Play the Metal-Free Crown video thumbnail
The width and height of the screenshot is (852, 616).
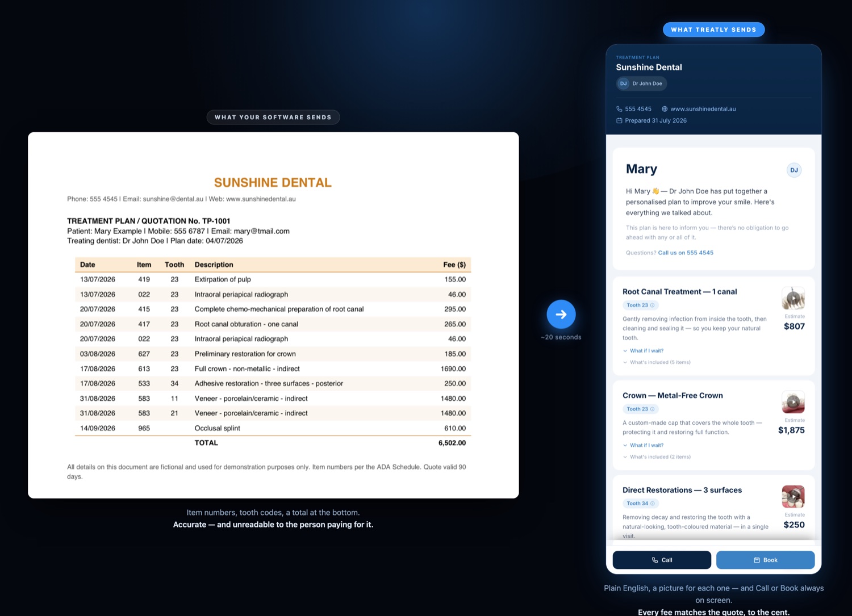pyautogui.click(x=793, y=402)
